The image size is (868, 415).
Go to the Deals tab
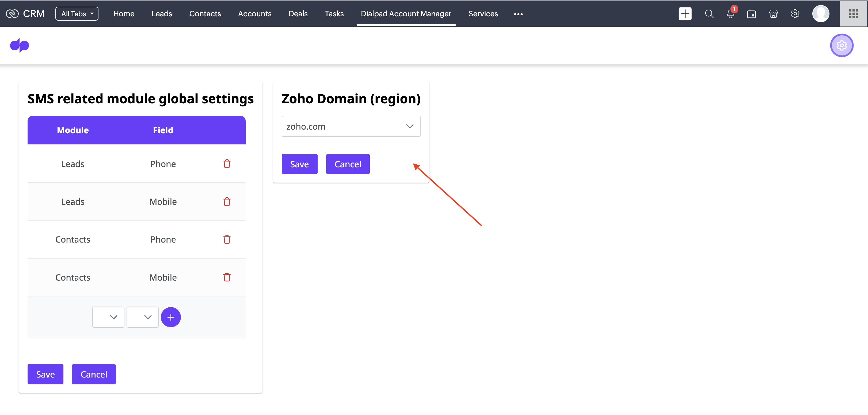point(298,14)
